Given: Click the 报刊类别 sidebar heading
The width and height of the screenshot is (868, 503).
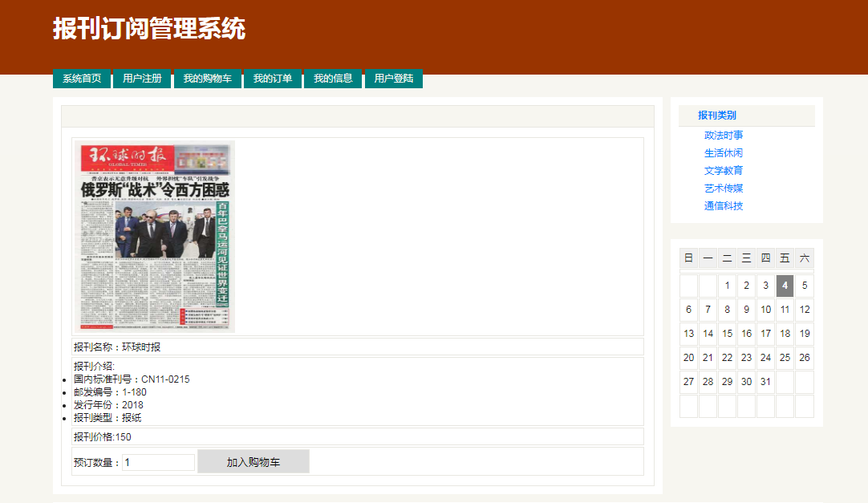Looking at the screenshot, I should [717, 115].
